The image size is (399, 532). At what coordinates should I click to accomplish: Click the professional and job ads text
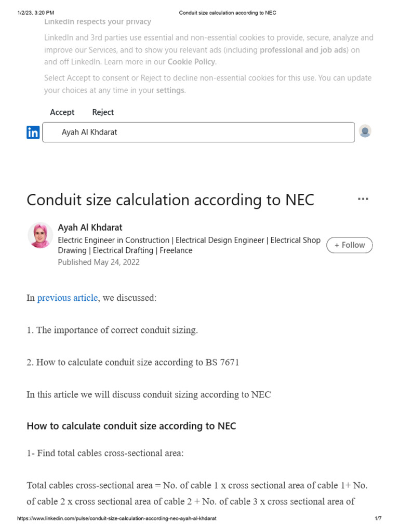pyautogui.click(x=303, y=50)
